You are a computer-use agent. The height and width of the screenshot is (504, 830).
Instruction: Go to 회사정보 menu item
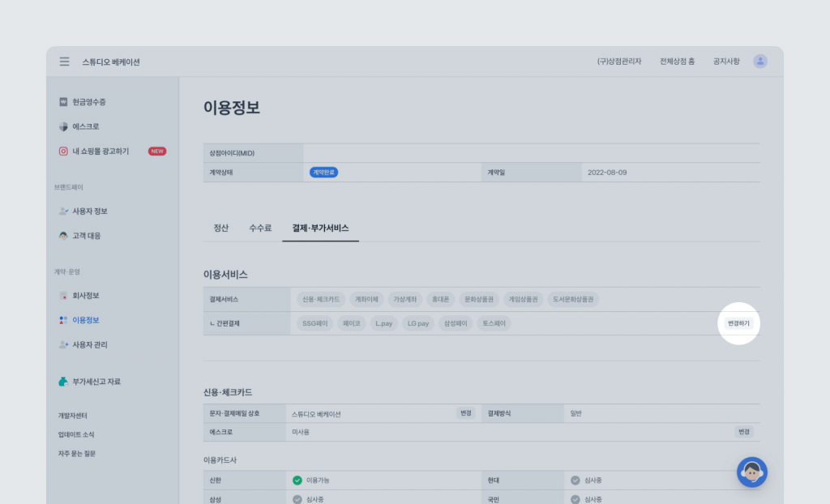click(x=86, y=296)
